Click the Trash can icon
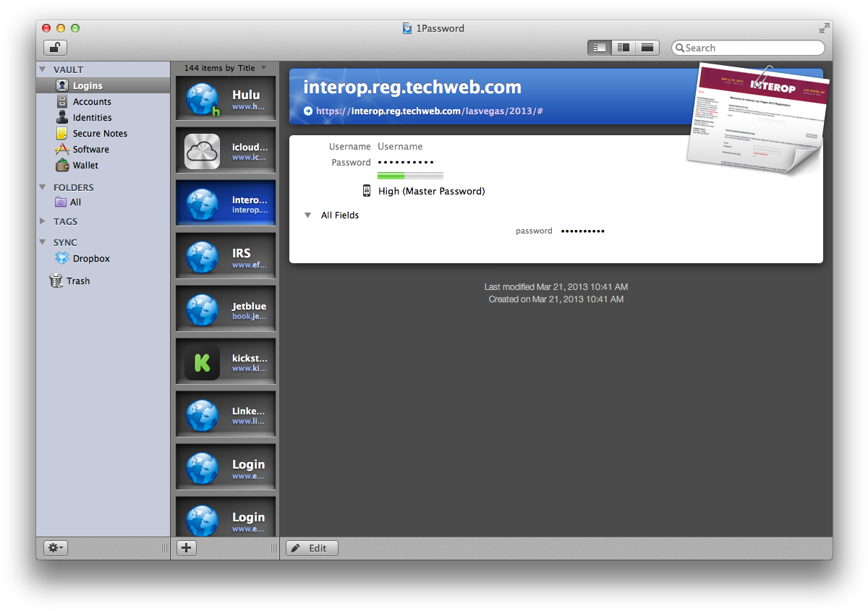This screenshot has height=611, width=868. (x=56, y=281)
